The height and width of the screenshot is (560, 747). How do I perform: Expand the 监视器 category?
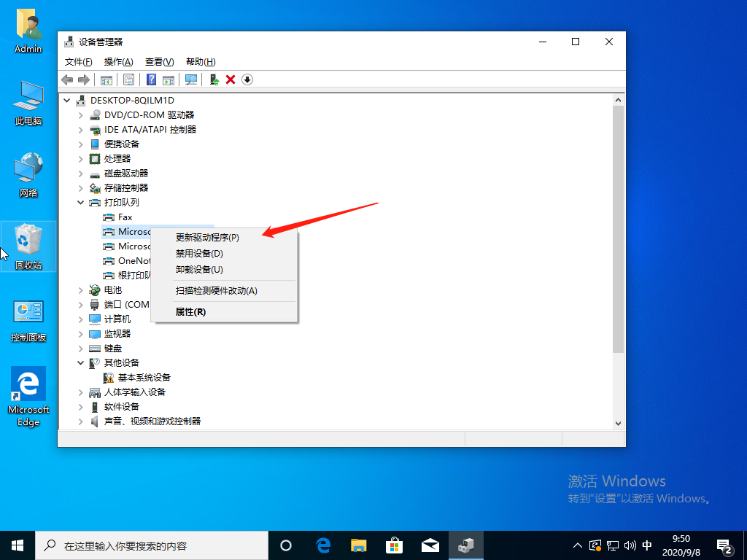click(x=80, y=333)
